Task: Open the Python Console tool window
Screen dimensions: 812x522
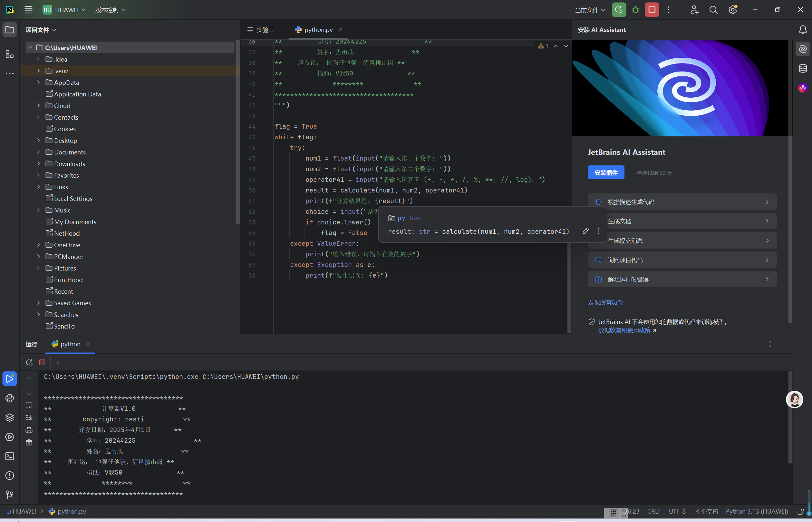Action: (x=9, y=398)
